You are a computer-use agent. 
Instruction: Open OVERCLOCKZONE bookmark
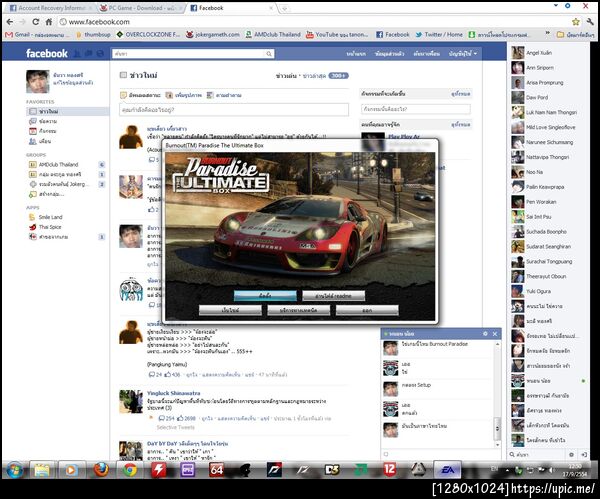coord(148,34)
